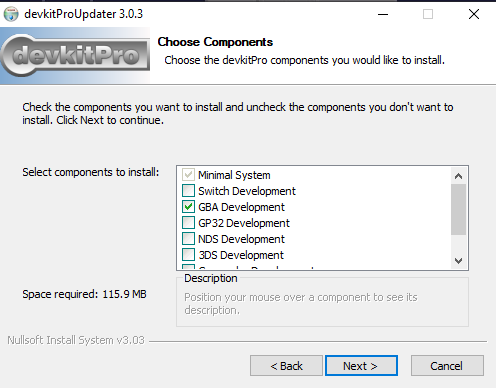Click 'Nullsoft Install System v3.03' text
Screen dimensions: 496x388
pos(76,340)
